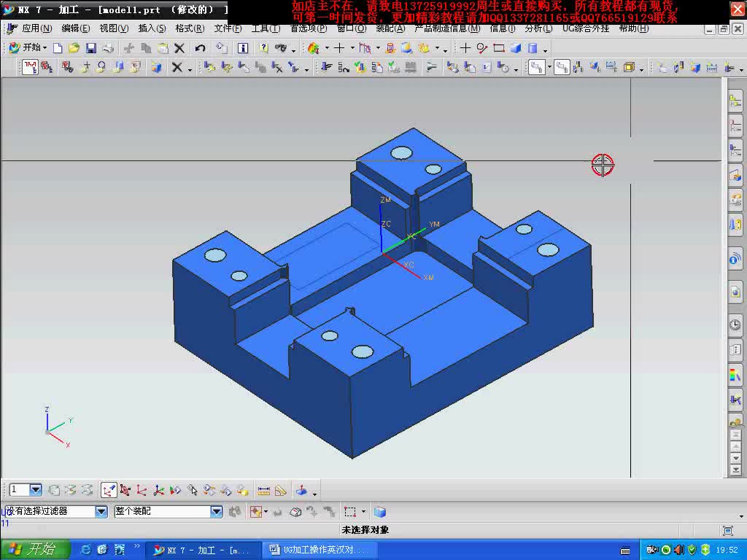The image size is (747, 560).
Task: Click the rectangle curve icon
Action: pyautogui.click(x=499, y=48)
